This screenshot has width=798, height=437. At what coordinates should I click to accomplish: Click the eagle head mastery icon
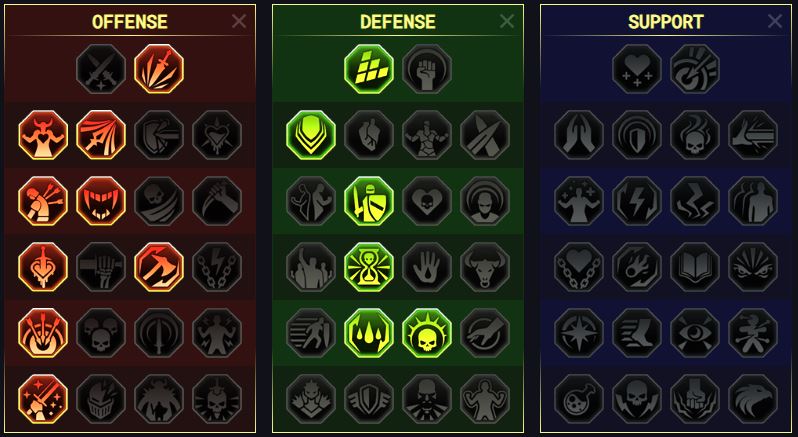(x=753, y=399)
